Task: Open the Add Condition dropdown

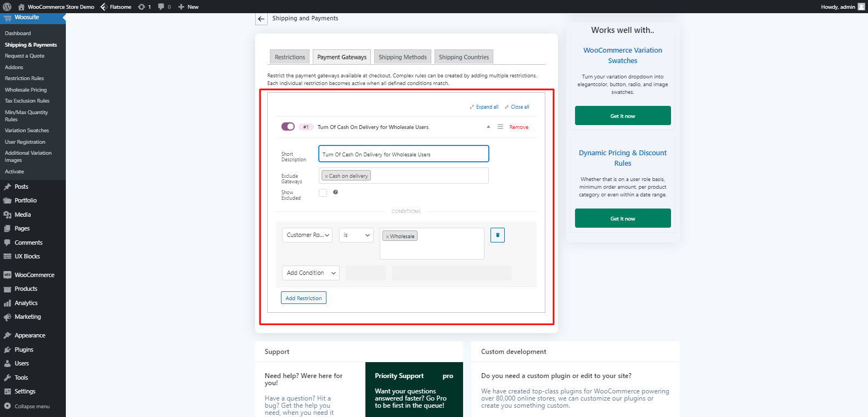Action: pyautogui.click(x=311, y=273)
